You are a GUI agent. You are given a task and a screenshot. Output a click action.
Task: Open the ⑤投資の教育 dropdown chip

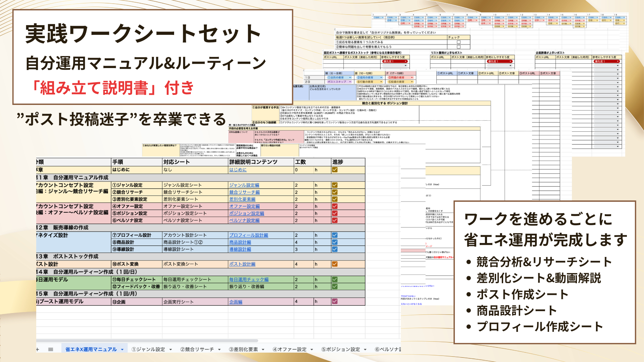click(x=400, y=82)
